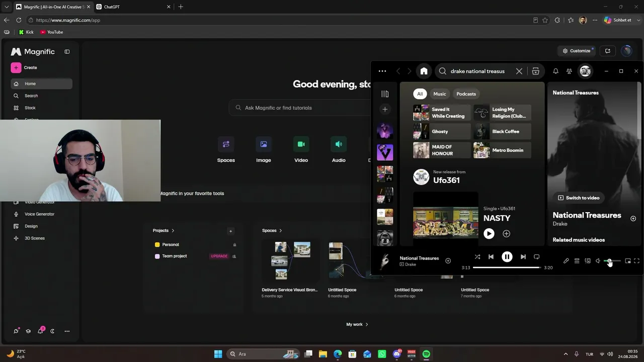Viewport: 644px width, 362px height.
Task: Open MAID OF HONOUR shortcut tile
Action: (442, 150)
